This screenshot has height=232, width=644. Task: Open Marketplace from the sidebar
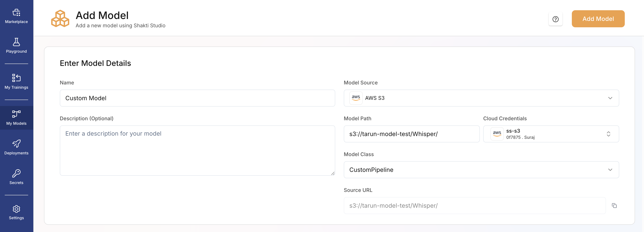tap(16, 16)
